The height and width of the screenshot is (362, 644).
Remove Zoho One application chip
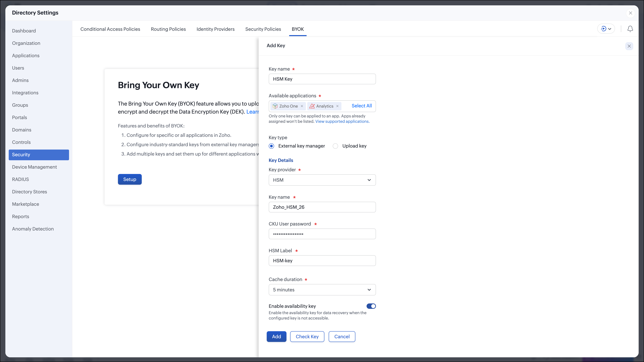[x=302, y=106]
